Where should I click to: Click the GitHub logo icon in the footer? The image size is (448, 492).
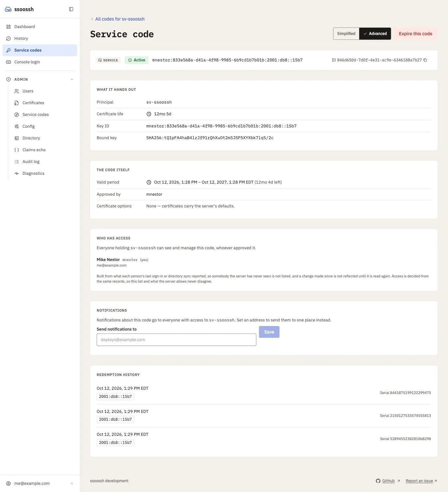pos(378,481)
